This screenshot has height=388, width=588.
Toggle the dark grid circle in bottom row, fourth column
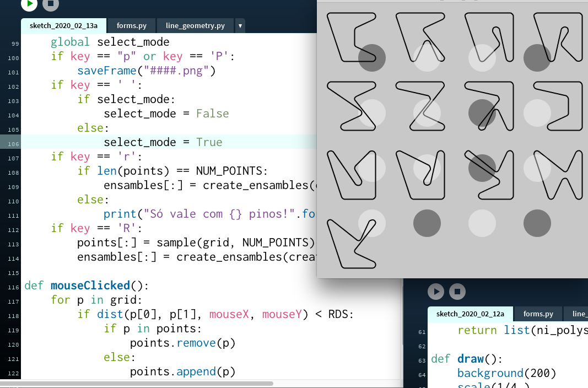[x=537, y=223]
